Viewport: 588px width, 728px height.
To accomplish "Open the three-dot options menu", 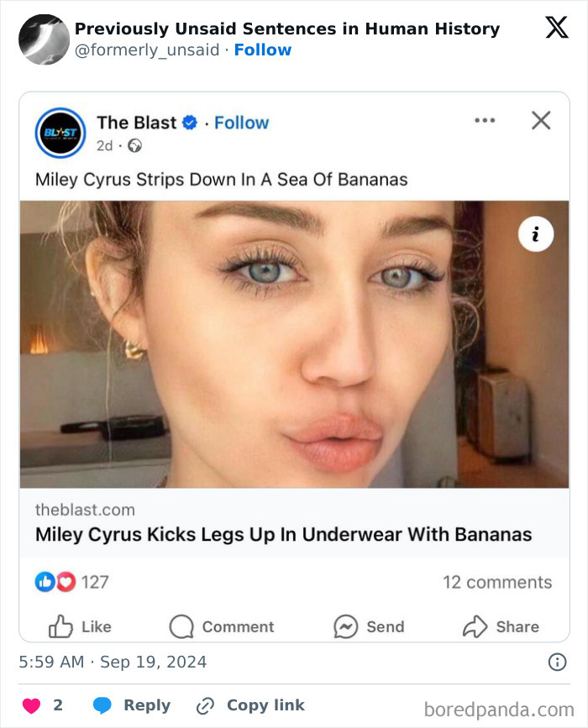I will pos(485,120).
